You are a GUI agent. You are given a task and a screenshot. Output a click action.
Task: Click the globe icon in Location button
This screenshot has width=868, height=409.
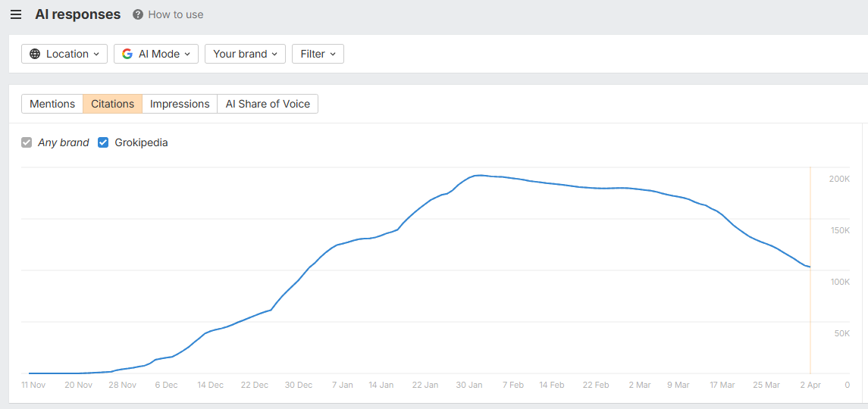pos(36,54)
